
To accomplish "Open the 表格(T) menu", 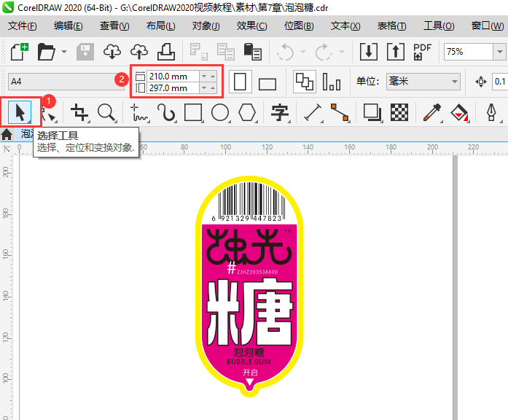I will coord(391,26).
